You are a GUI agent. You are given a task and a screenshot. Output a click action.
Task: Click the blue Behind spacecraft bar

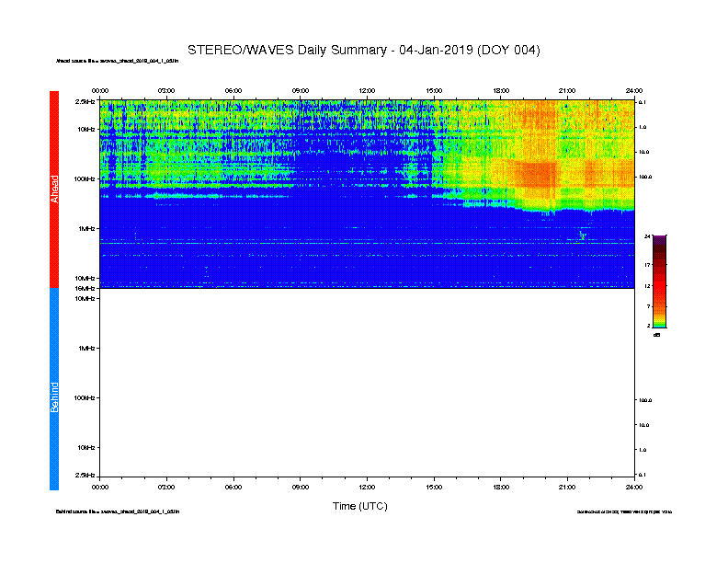pyautogui.click(x=54, y=389)
